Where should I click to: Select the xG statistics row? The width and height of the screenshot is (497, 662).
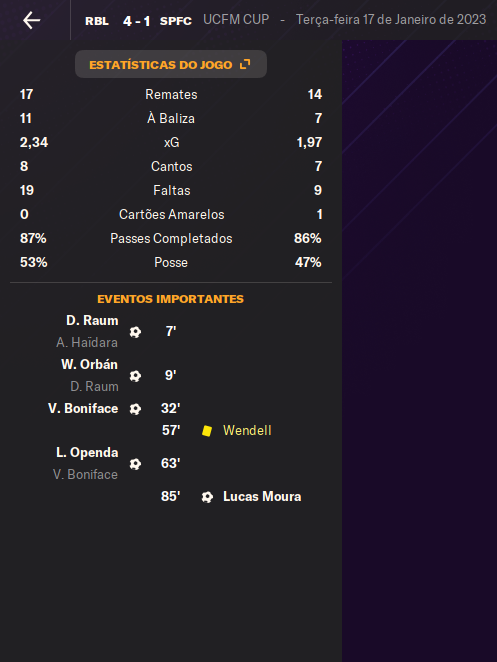(171, 142)
